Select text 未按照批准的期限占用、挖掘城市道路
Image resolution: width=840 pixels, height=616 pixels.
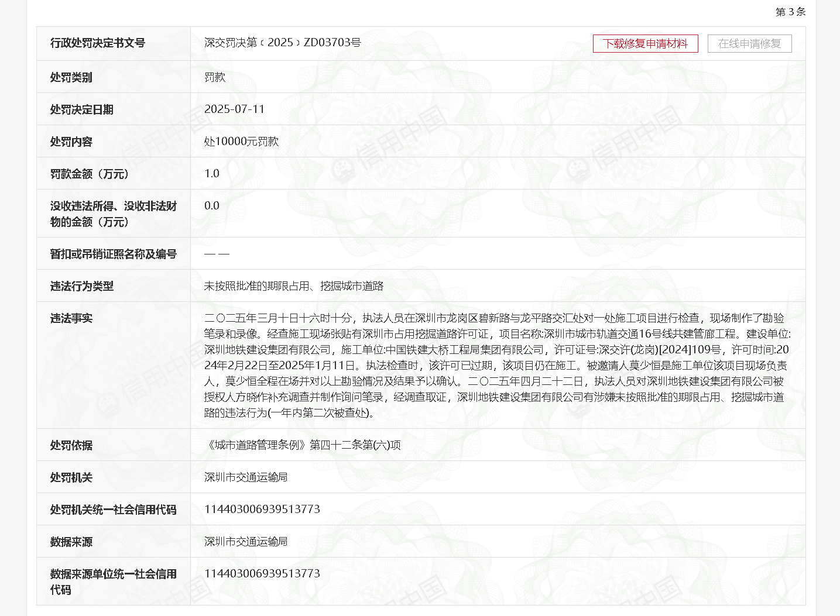pyautogui.click(x=294, y=286)
